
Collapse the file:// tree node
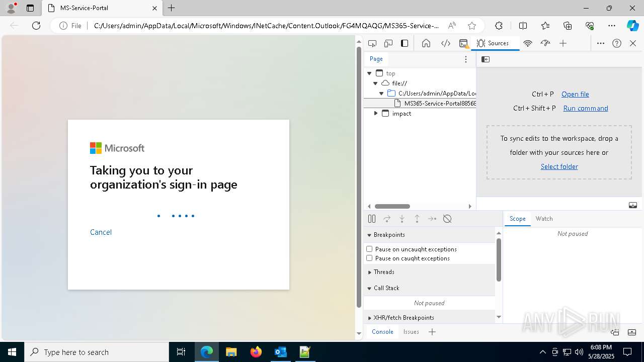[x=375, y=83]
